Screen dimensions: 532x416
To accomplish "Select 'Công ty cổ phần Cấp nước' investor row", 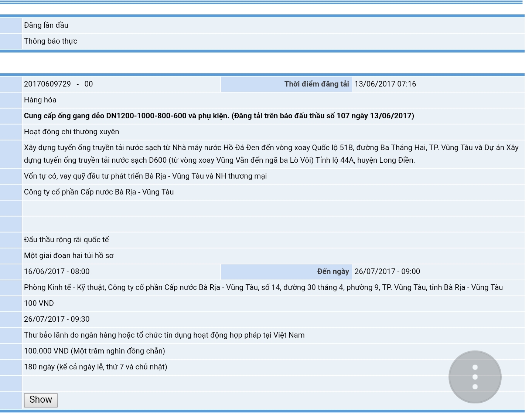I will [99, 192].
